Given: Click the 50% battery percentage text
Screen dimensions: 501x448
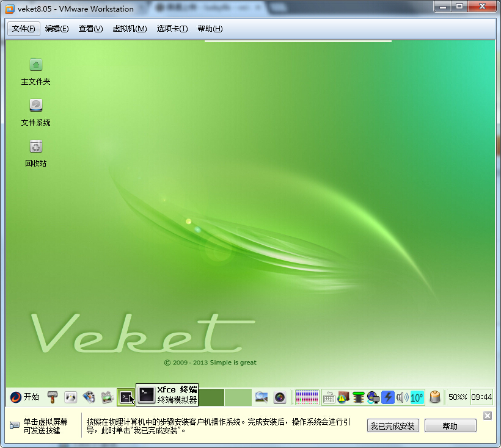Looking at the screenshot, I should click(x=458, y=397).
